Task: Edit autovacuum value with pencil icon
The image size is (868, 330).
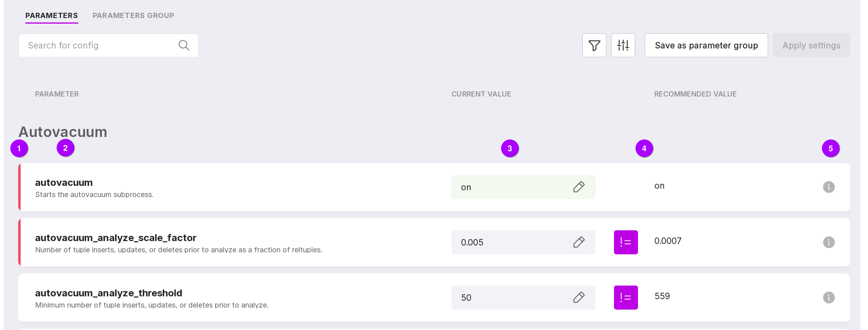Action: [579, 187]
